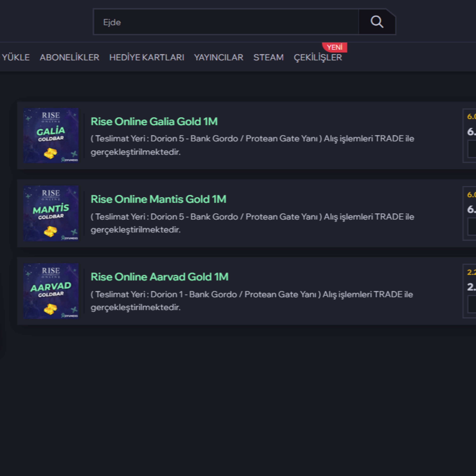Click the quantity box in Mantis Gold row
Viewport: 476px width, 476px height.
tap(472, 226)
